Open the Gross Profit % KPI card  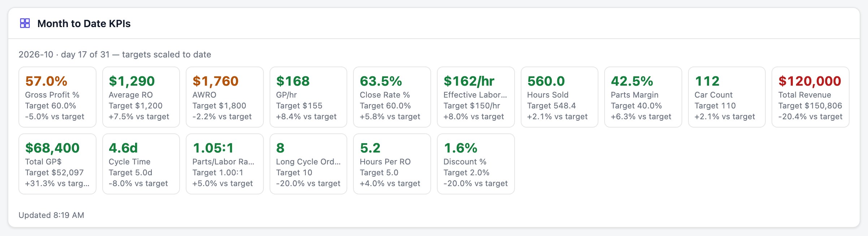(57, 97)
